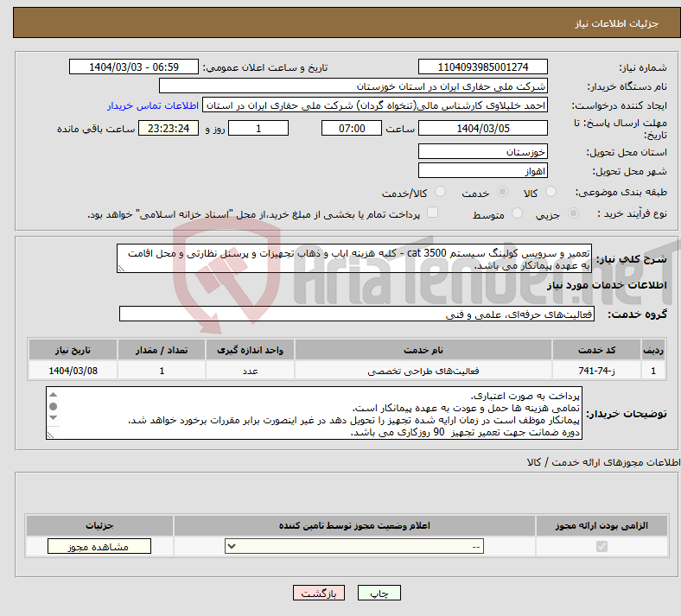Click the اعلام وضعیت مجوز header
681x616 pixels.
click(x=354, y=525)
